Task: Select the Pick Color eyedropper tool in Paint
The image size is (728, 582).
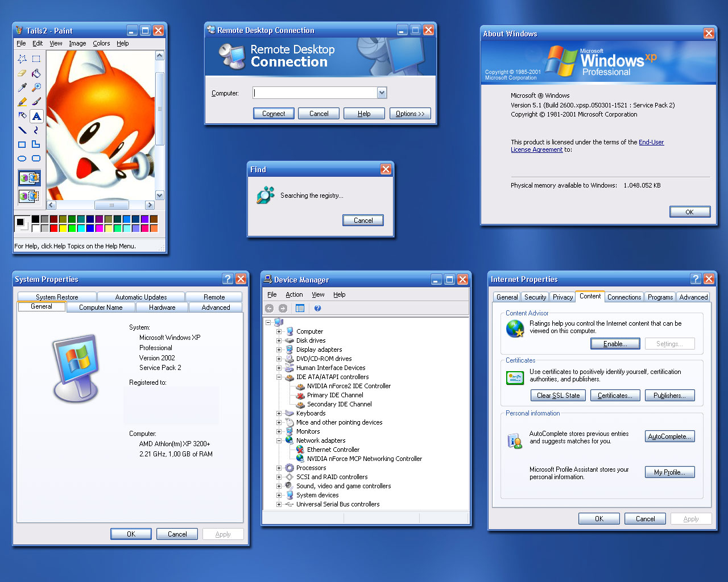Action: pyautogui.click(x=22, y=86)
